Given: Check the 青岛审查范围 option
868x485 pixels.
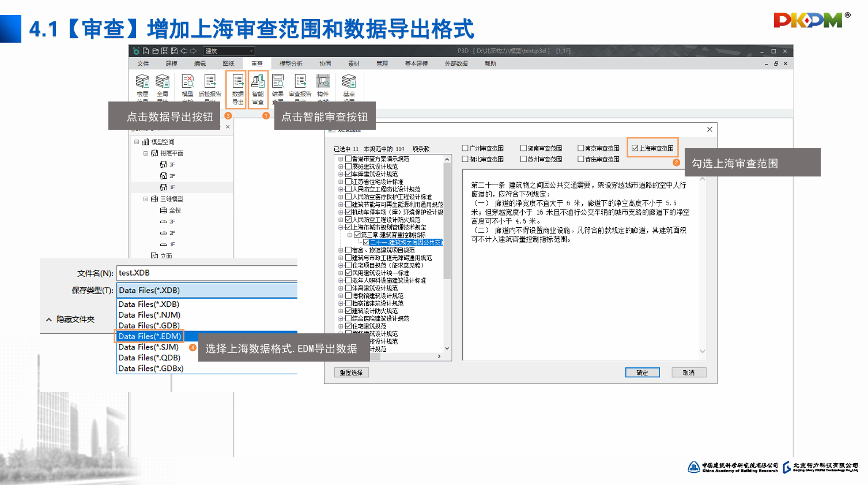Looking at the screenshot, I should 581,159.
